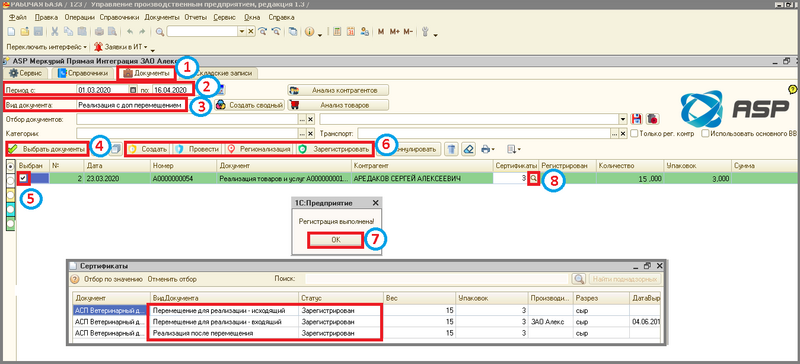Viewport: 800px width, 364px height.
Task: Click the search magnifier in Сертификаты window
Action: [578, 279]
